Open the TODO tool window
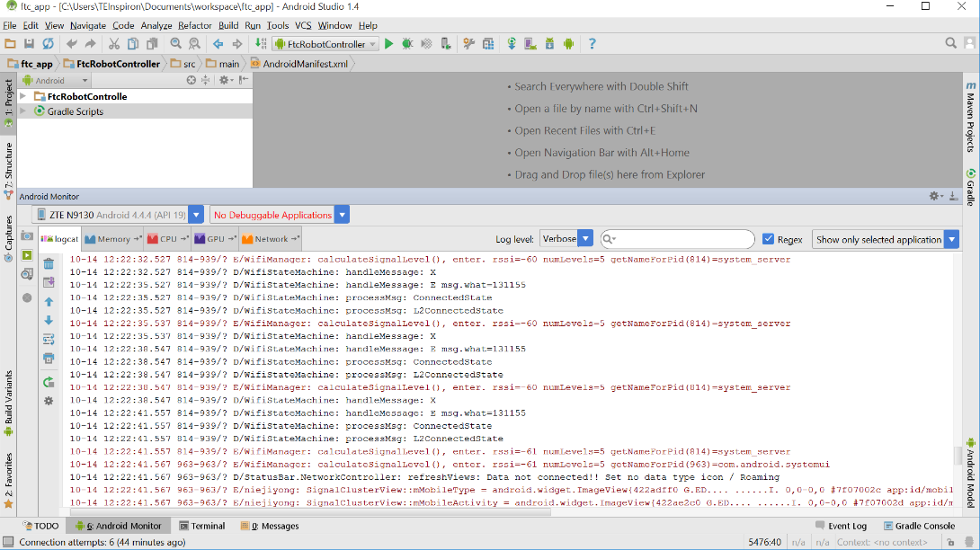The image size is (980, 550). 40,526
